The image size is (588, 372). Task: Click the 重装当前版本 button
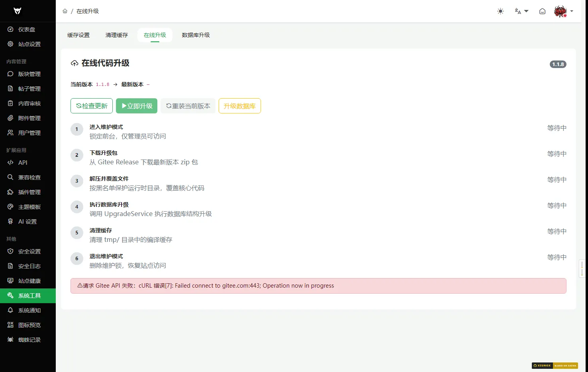click(x=188, y=106)
